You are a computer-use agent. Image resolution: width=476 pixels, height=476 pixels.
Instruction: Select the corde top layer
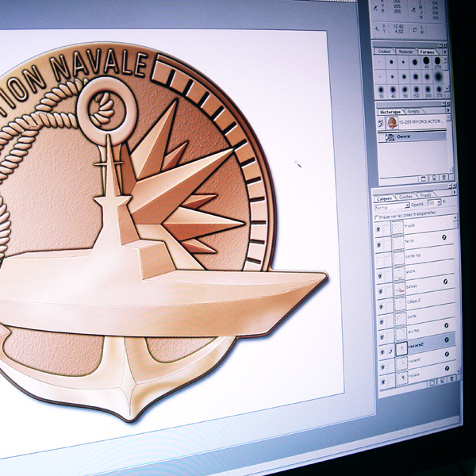[x=414, y=257]
